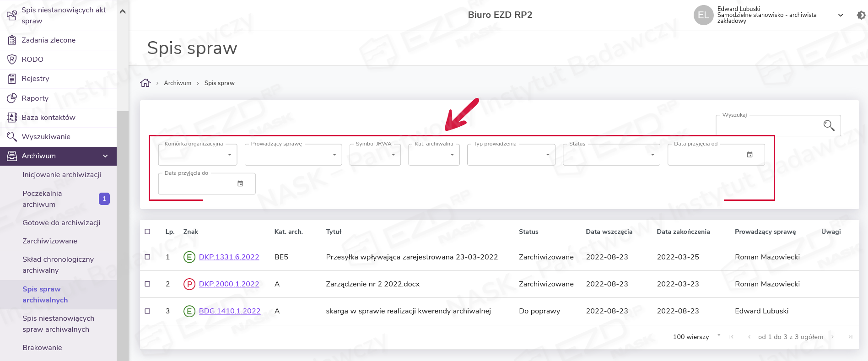Viewport: 868px width, 361px height.
Task: Click Archiwum breadcrumb link
Action: (178, 83)
